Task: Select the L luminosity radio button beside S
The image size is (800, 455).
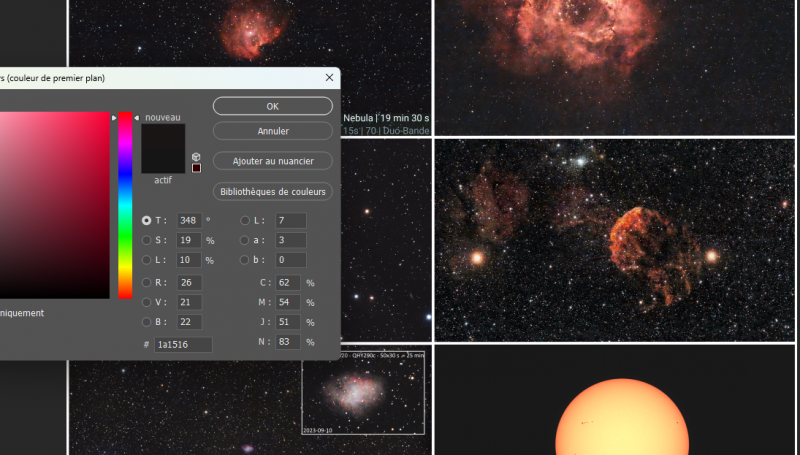Action: 146,260
